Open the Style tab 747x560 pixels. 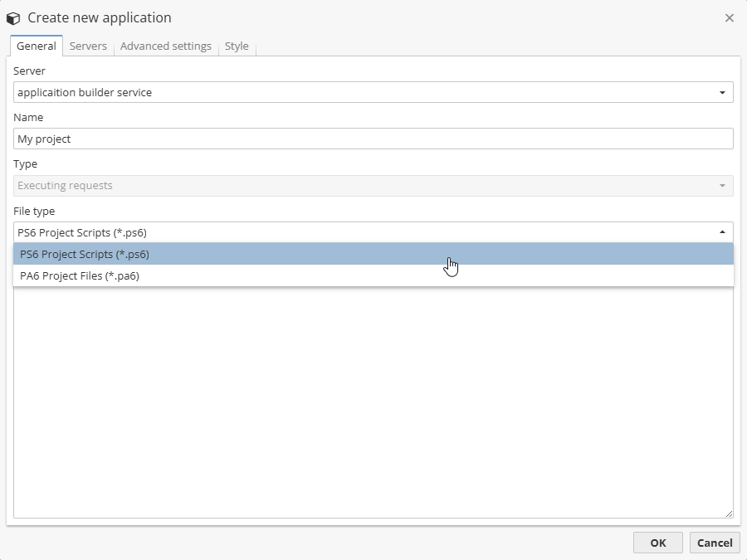coord(237,46)
